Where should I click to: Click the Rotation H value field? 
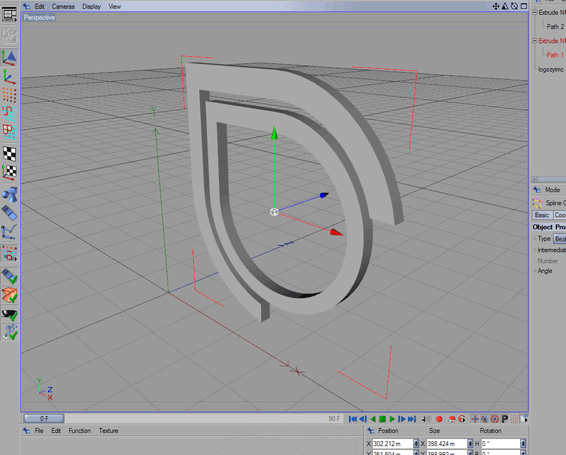(x=501, y=443)
